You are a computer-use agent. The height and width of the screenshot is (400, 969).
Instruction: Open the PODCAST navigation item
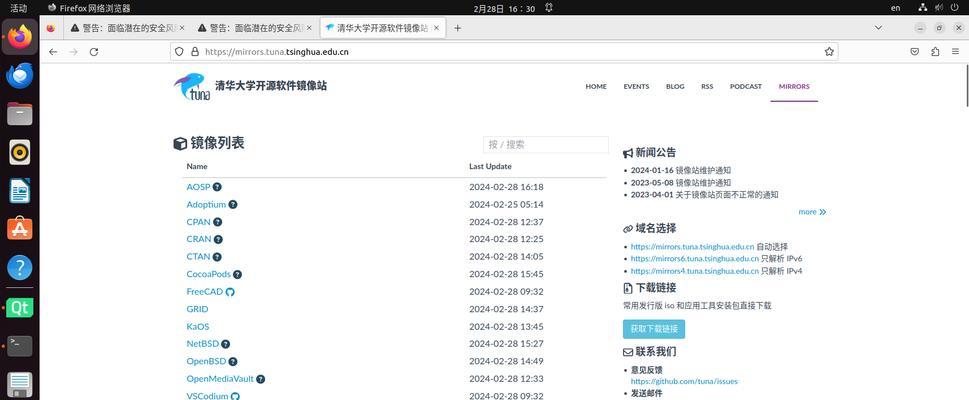pos(745,87)
